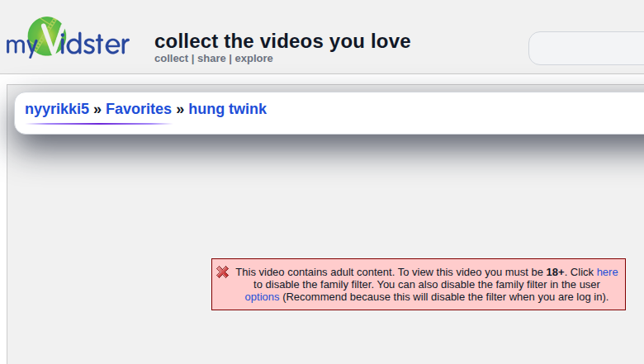Click the 'collect the videos you love' heading
The image size is (644, 364).
(x=282, y=40)
